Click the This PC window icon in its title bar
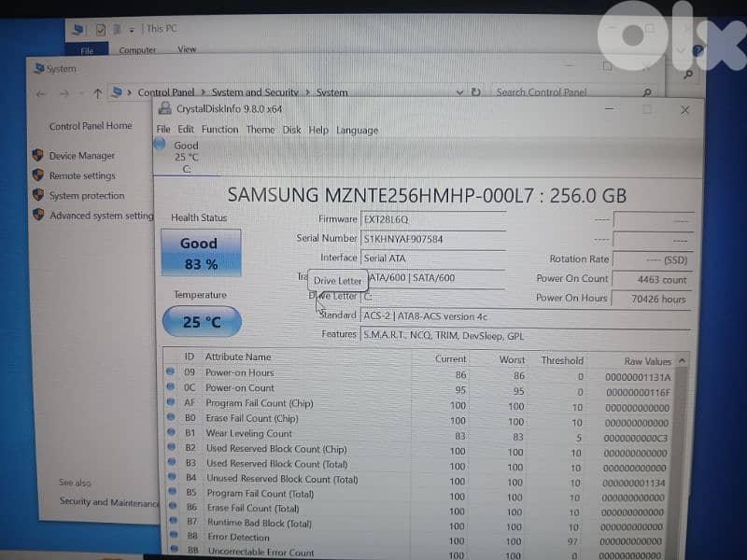747x560 pixels. point(80,28)
